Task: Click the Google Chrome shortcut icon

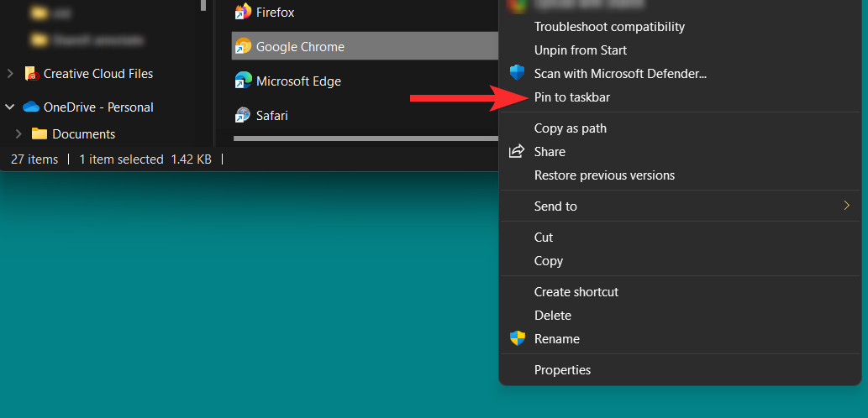Action: (x=243, y=46)
